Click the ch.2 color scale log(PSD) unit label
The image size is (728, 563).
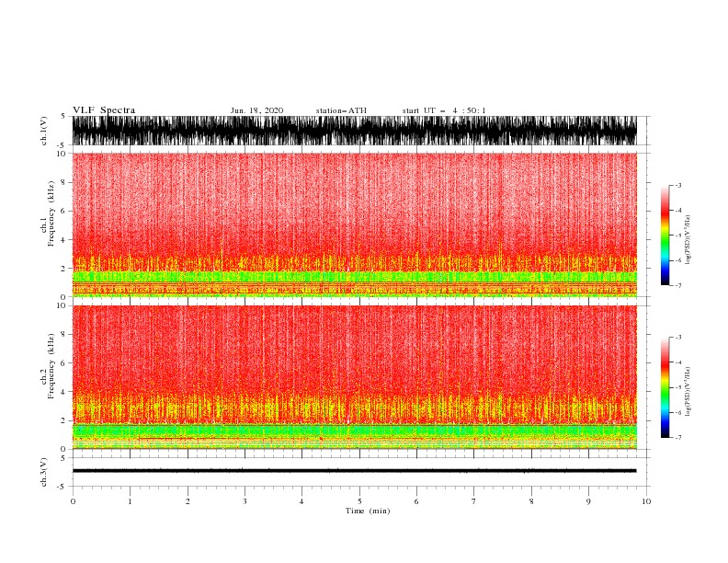(688, 391)
